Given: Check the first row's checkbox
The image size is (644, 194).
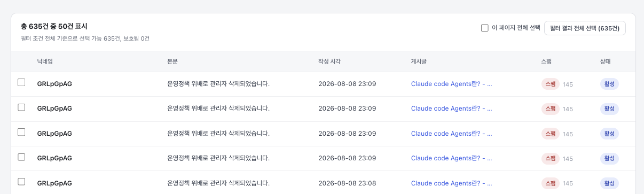Looking at the screenshot, I should pos(21,82).
